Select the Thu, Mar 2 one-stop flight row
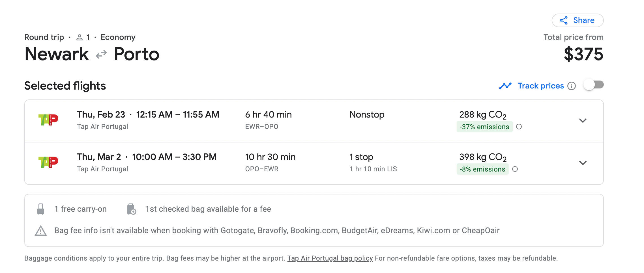 tap(283, 163)
